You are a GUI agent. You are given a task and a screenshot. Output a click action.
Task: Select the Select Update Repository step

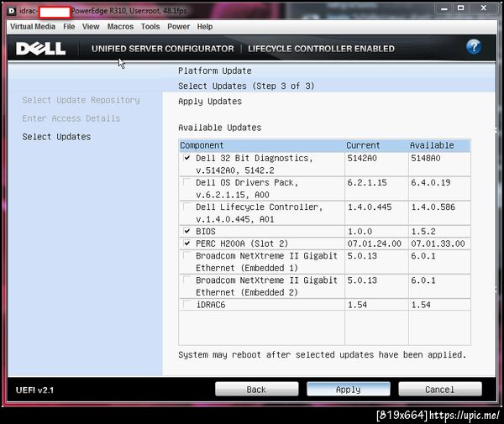pos(81,100)
